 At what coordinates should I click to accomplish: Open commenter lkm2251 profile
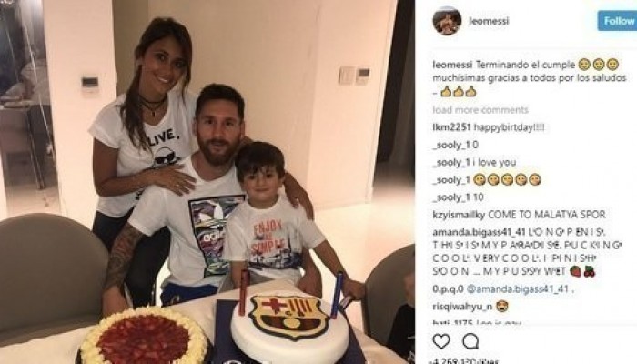coord(451,127)
